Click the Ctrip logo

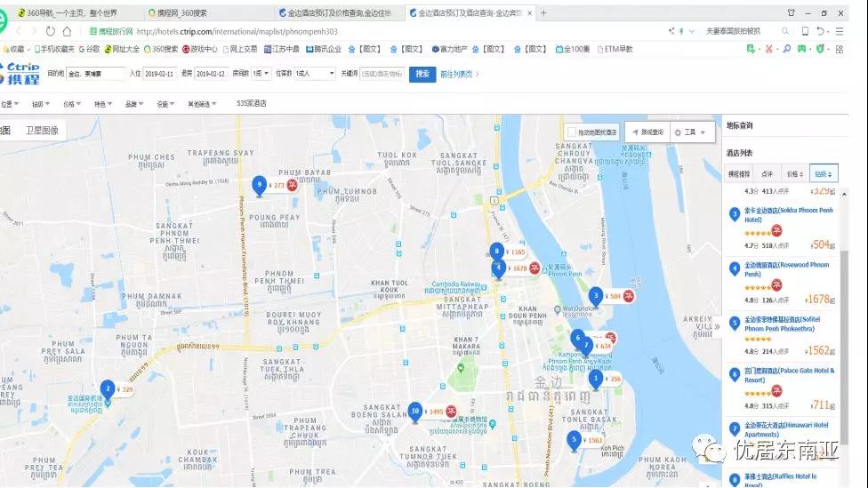pos(20,74)
